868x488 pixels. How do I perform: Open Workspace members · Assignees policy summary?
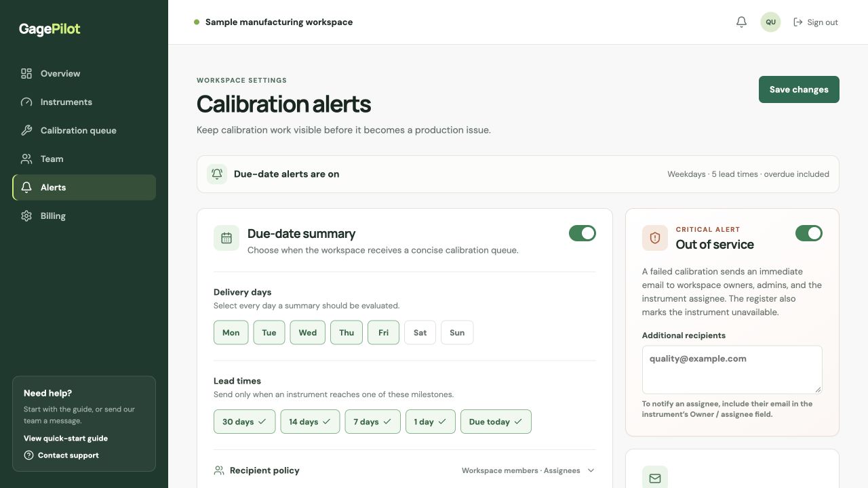[521, 470]
